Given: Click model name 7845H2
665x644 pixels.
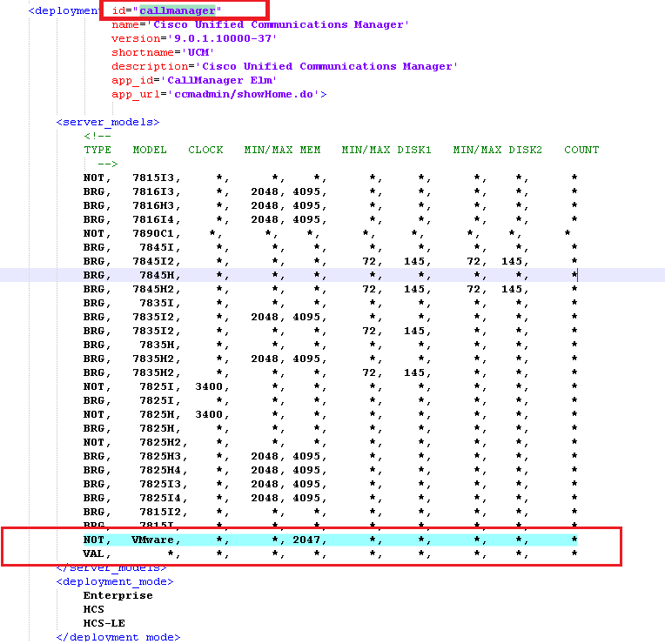Looking at the screenshot, I should 153,290.
